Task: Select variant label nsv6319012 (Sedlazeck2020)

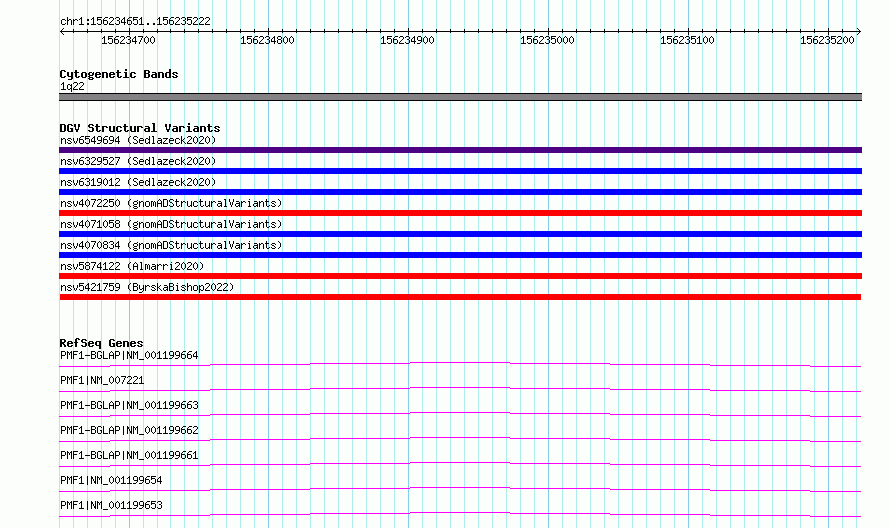Action: pos(138,182)
